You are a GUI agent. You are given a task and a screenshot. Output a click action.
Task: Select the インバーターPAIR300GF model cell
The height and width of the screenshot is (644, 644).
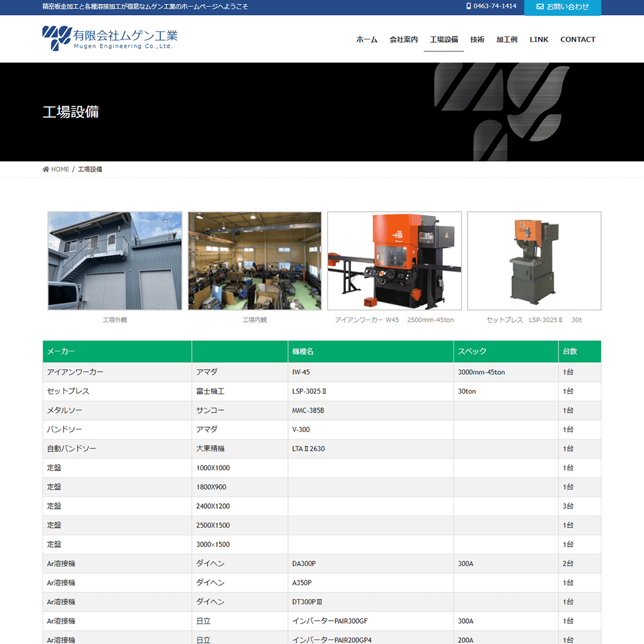(x=371, y=621)
